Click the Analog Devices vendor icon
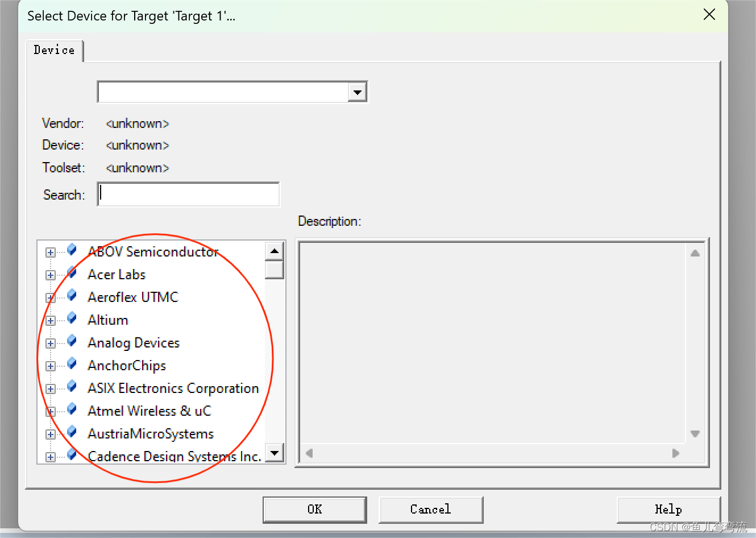 pyautogui.click(x=72, y=341)
